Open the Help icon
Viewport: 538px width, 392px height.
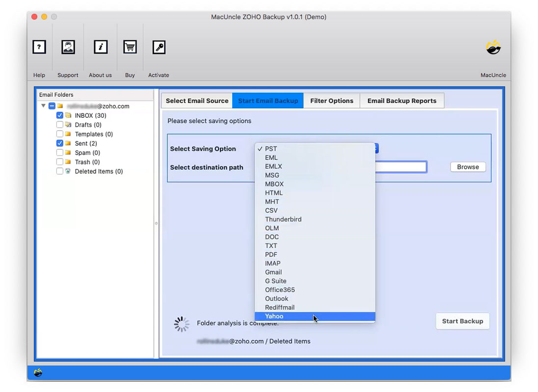tap(39, 47)
